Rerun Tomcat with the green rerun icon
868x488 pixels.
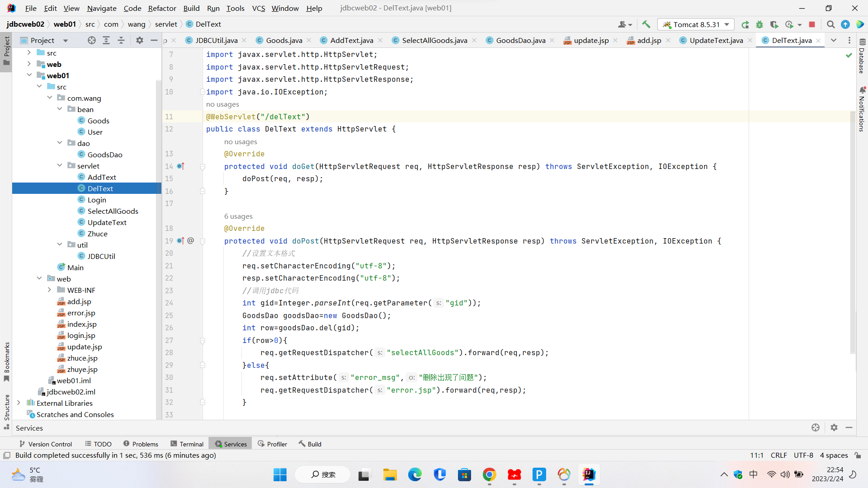[745, 24]
